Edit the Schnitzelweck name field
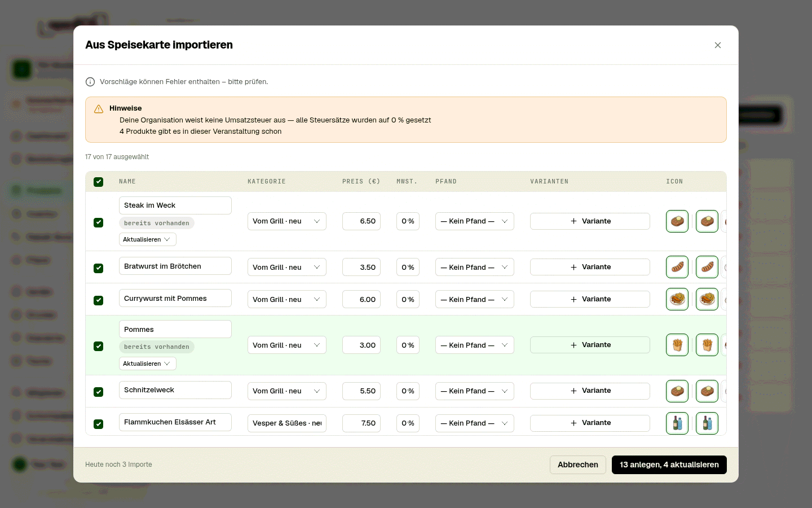Image resolution: width=812 pixels, height=508 pixels. (175, 390)
